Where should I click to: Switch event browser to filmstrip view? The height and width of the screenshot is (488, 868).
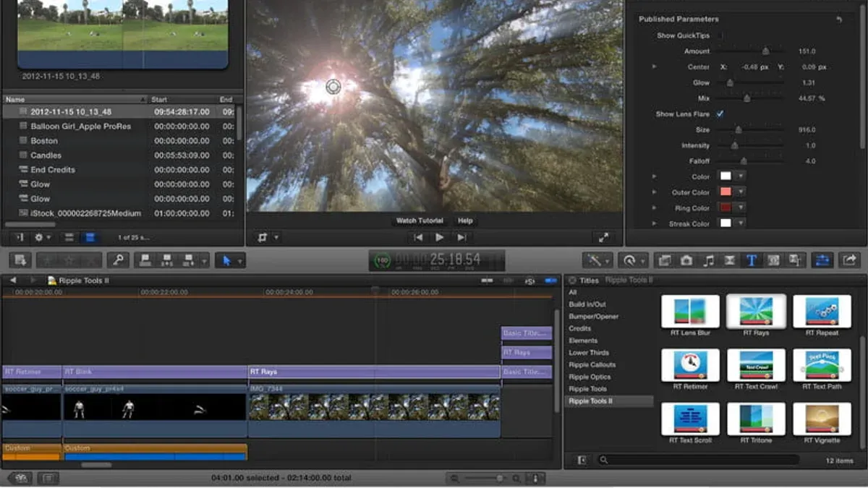coord(69,237)
